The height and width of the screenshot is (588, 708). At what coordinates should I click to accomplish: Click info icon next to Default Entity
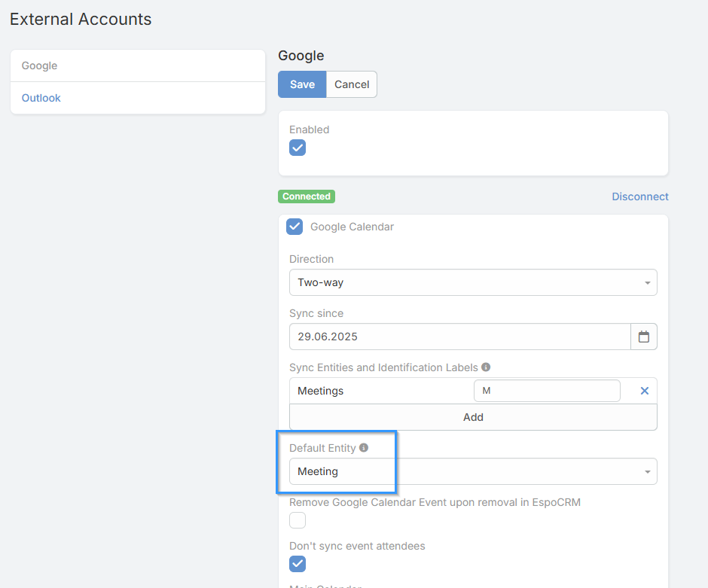pos(364,448)
